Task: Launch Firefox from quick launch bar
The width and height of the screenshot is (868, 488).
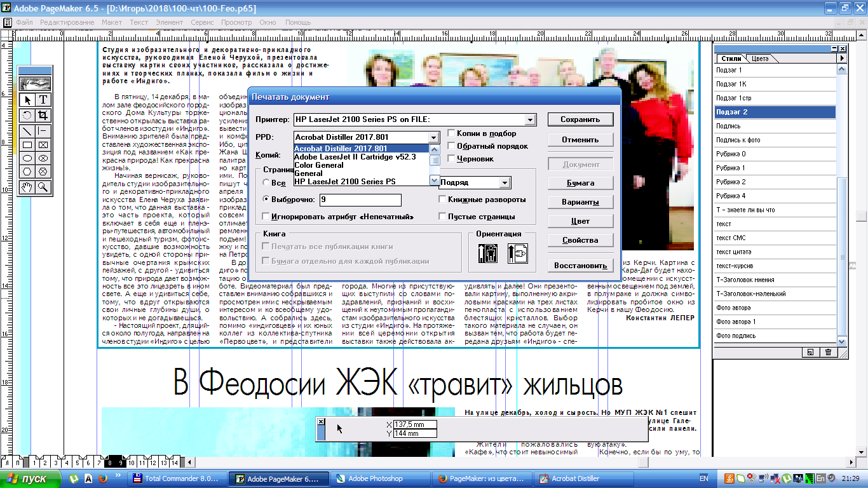Action: [x=103, y=478]
